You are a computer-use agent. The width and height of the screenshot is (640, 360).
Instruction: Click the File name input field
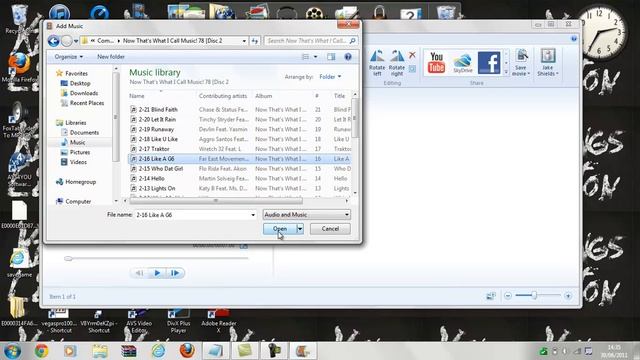pyautogui.click(x=192, y=215)
